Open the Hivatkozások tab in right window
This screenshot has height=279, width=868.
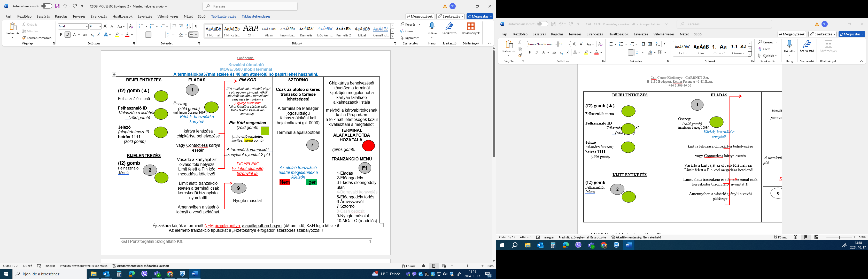(618, 34)
